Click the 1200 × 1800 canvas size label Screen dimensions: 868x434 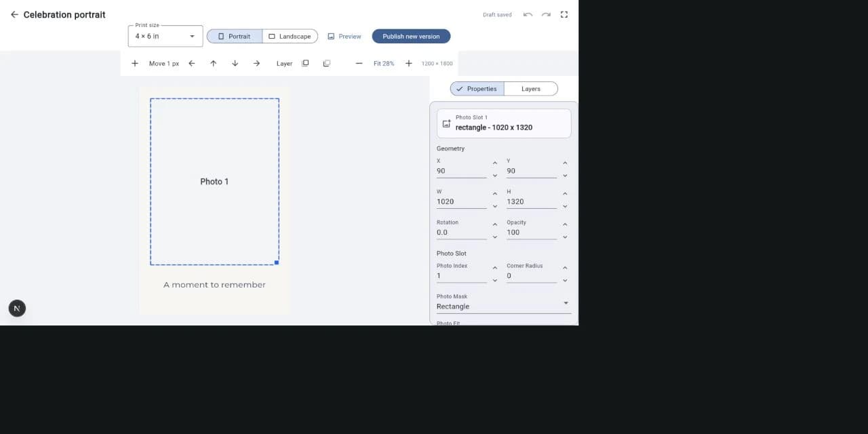coord(437,64)
